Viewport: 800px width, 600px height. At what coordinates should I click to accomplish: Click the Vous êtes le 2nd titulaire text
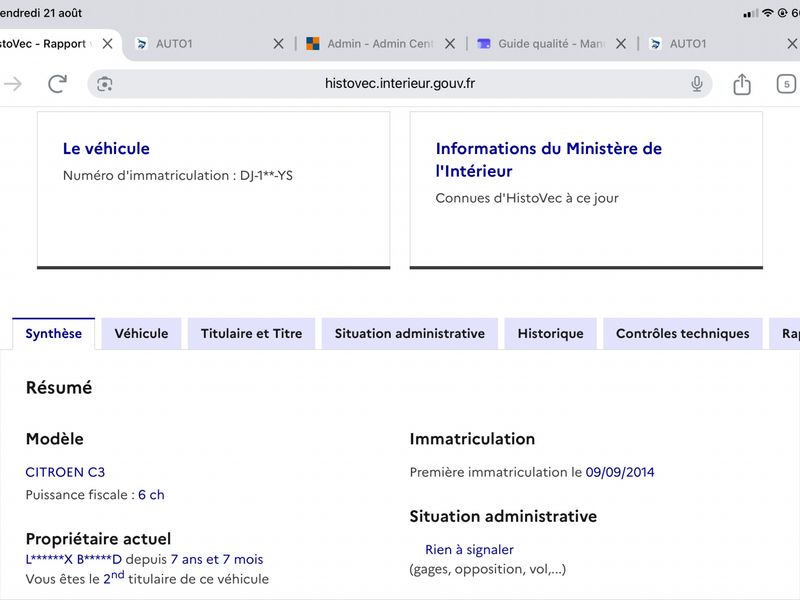147,578
